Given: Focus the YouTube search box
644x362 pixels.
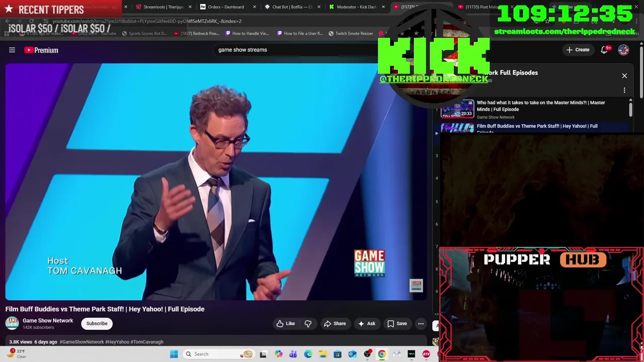Looking at the screenshot, I should tap(297, 50).
